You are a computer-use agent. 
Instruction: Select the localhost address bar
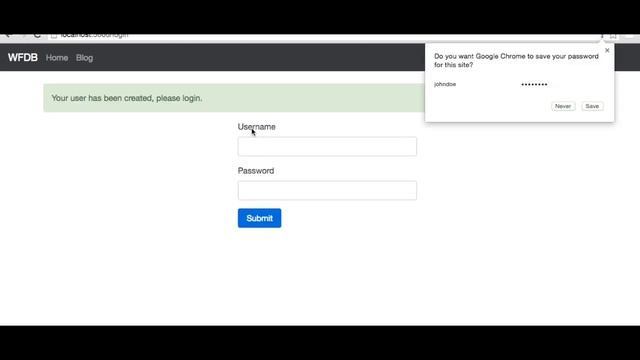[x=322, y=36]
